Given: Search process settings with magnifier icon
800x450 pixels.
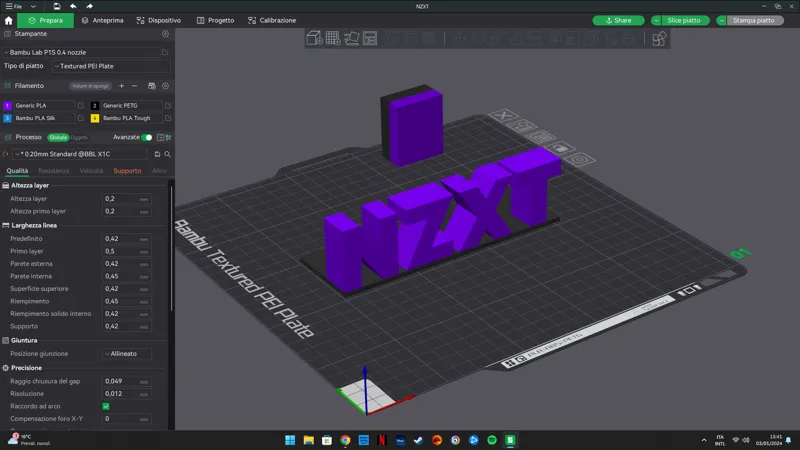Looking at the screenshot, I should pos(167,154).
